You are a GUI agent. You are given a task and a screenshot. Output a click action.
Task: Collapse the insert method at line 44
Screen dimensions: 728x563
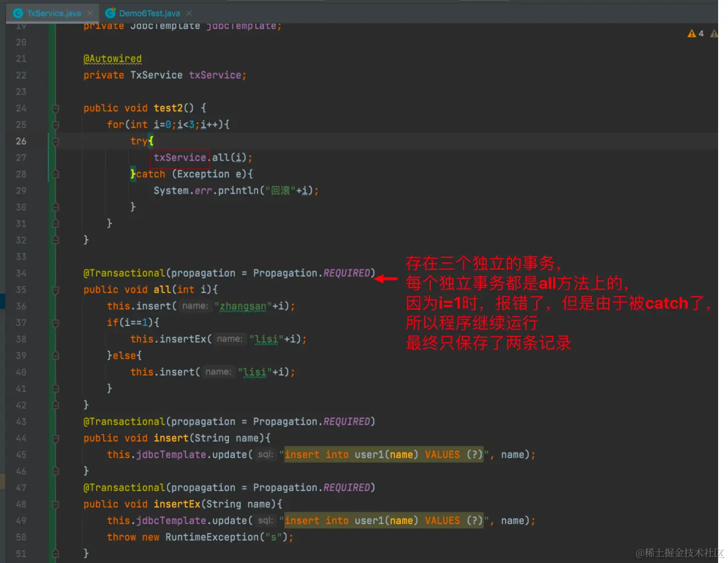point(55,438)
